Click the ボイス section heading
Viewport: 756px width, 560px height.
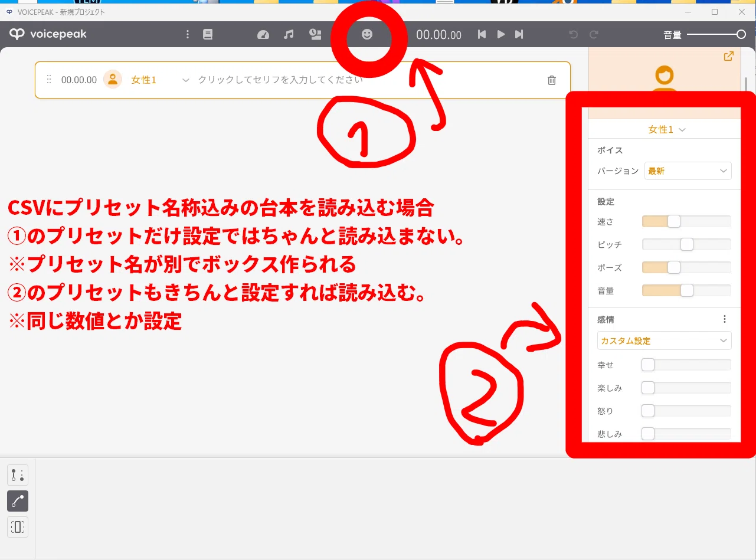coord(610,150)
